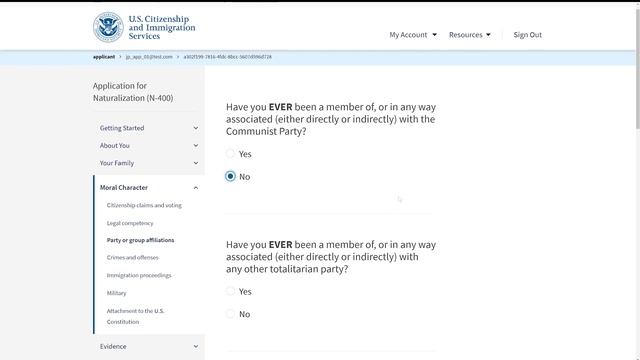
Task: Click the Sign Out link
Action: [x=527, y=35]
